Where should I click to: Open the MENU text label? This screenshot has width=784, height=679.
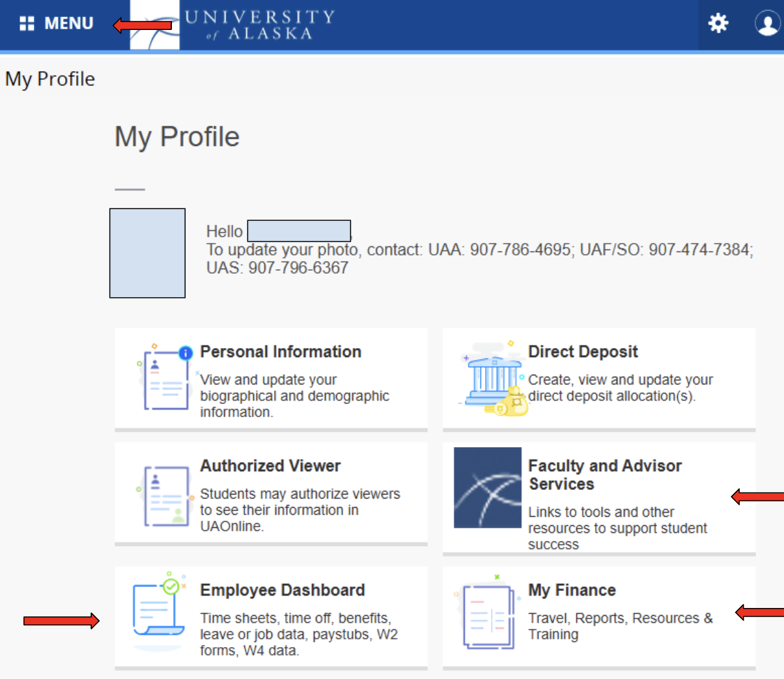[x=68, y=24]
